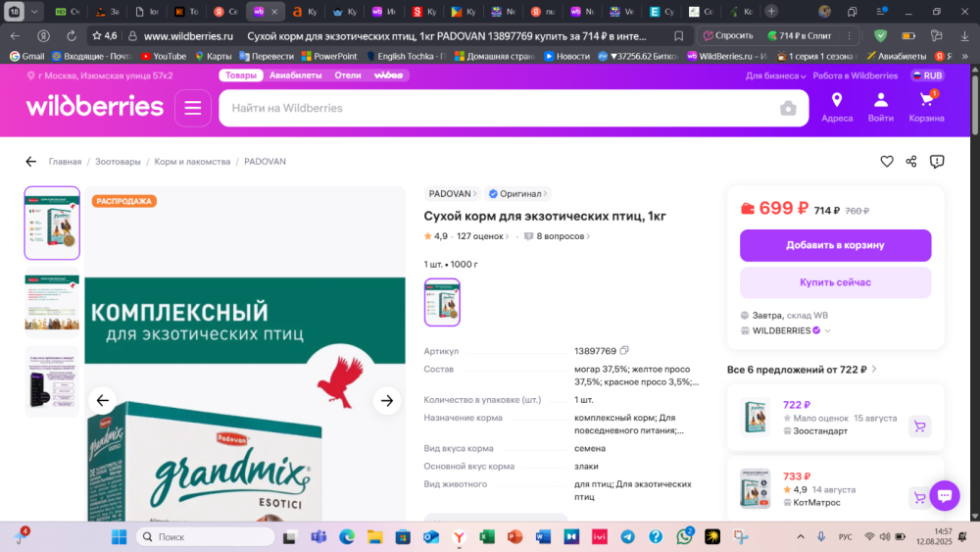
Task: Report a problem via the flag icon
Action: tap(937, 162)
